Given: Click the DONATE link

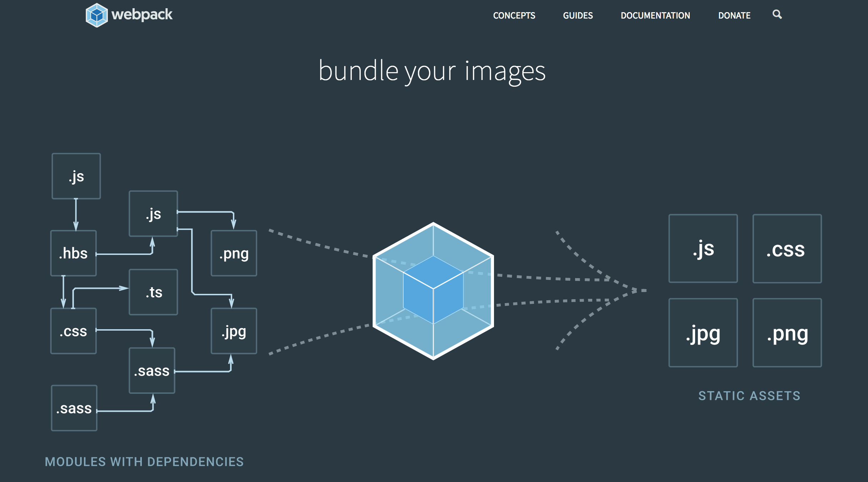Looking at the screenshot, I should (734, 15).
